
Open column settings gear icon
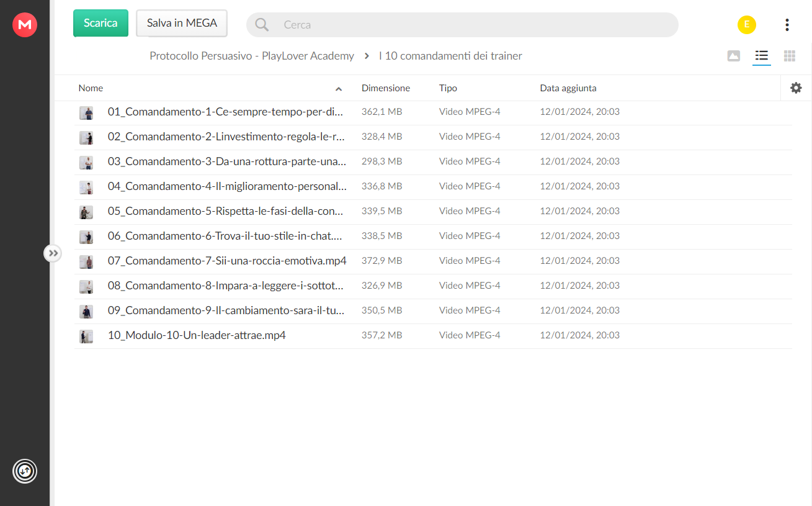[796, 88]
